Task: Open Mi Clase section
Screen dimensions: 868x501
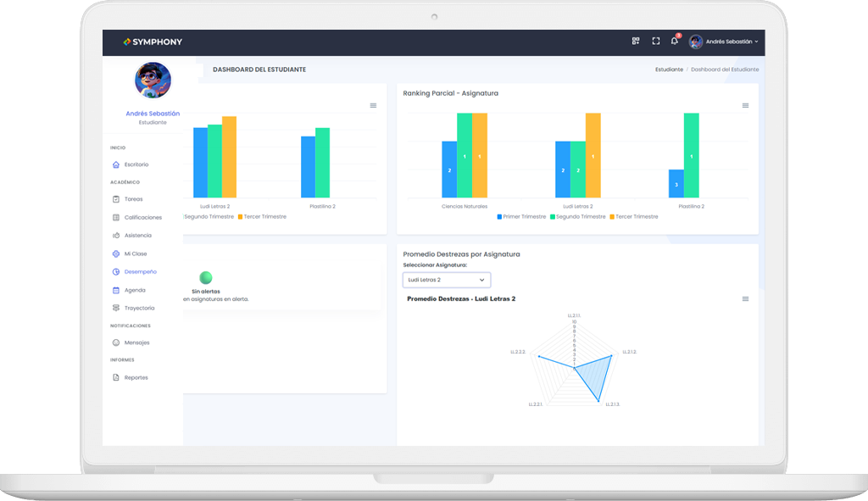Action: 135,253
